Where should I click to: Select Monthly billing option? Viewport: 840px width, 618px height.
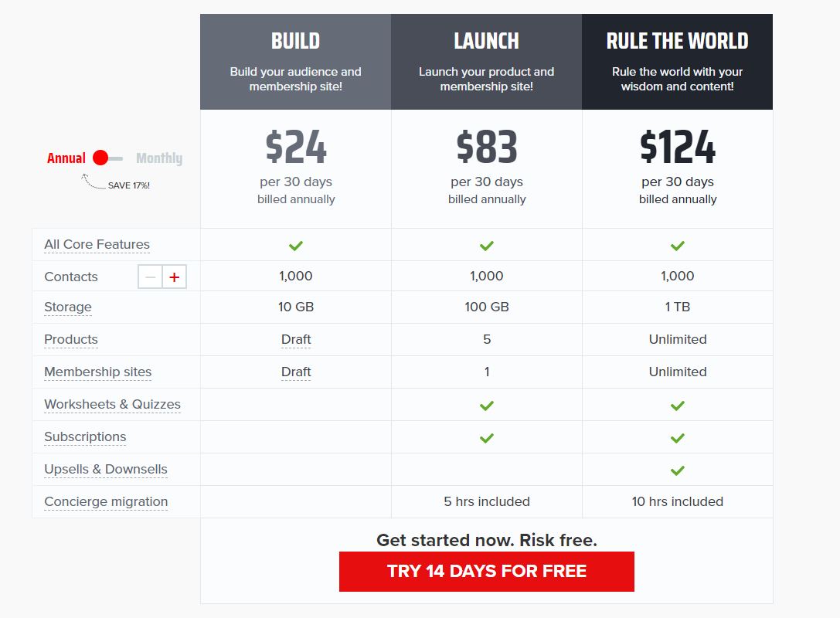pos(159,158)
